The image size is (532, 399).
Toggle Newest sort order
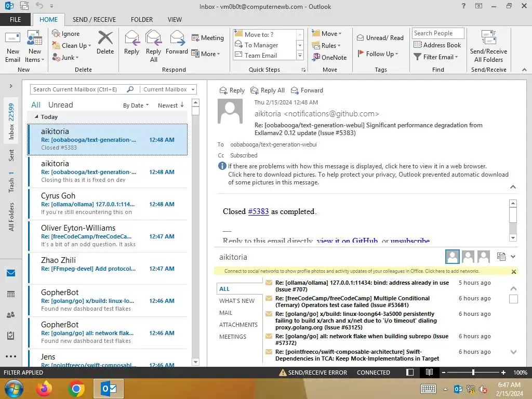170,105
